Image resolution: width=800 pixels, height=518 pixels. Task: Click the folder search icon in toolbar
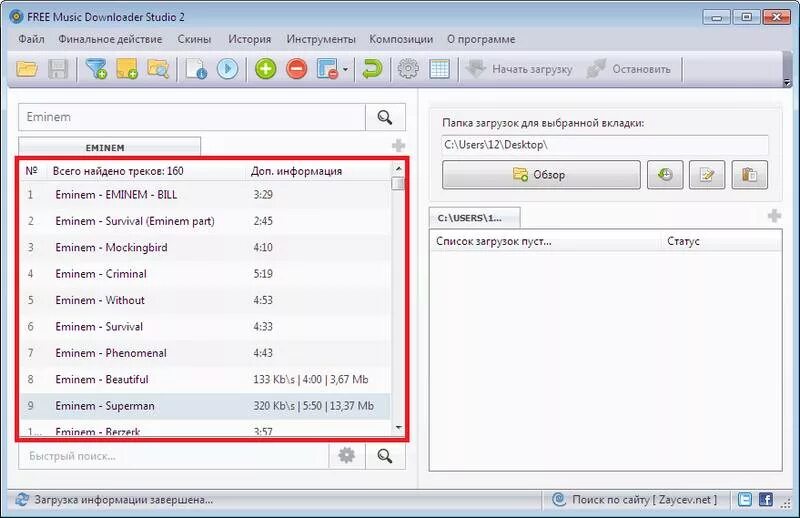point(158,69)
